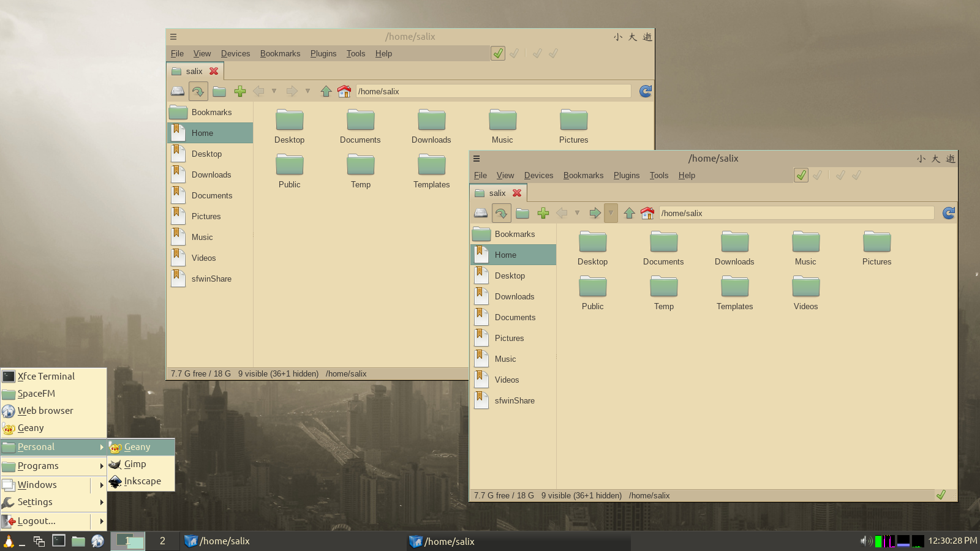Open window menu icon in front window titlebar
Screen dimensions: 980x551
[477, 159]
